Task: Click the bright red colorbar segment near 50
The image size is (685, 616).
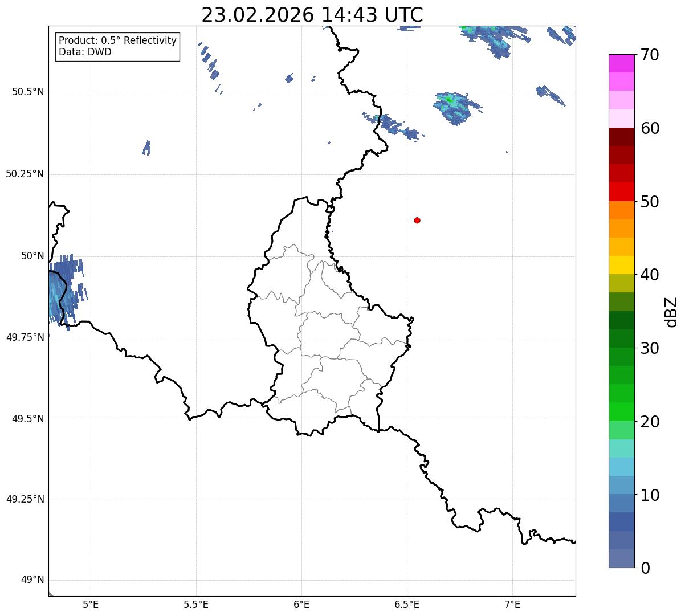Action: [x=621, y=191]
